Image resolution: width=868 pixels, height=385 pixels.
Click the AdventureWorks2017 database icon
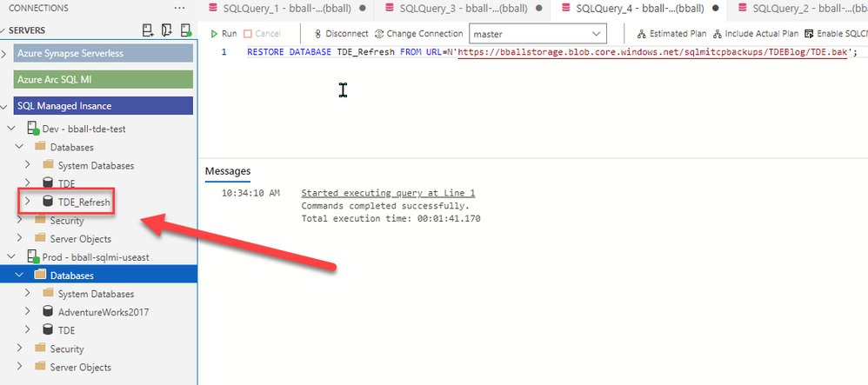click(48, 311)
